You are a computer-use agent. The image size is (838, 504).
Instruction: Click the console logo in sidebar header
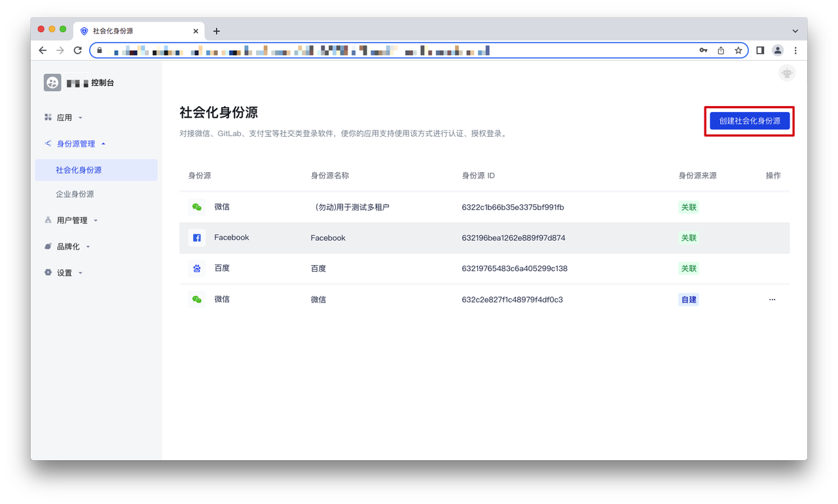click(x=52, y=82)
